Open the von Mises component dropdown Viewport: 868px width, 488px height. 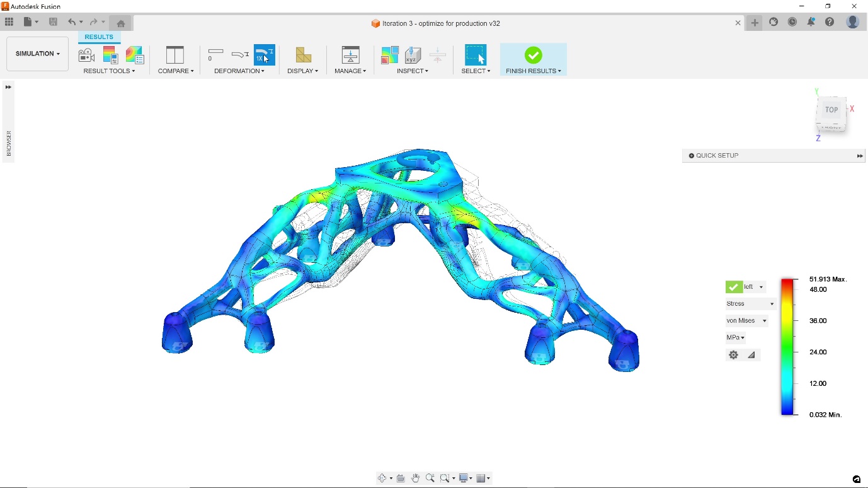pyautogui.click(x=746, y=320)
